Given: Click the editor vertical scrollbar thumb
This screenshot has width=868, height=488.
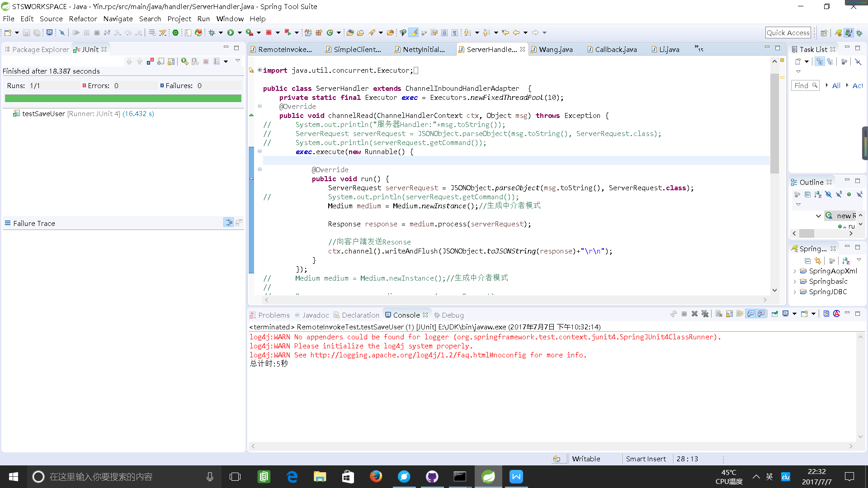Looking at the screenshot, I should (774, 123).
